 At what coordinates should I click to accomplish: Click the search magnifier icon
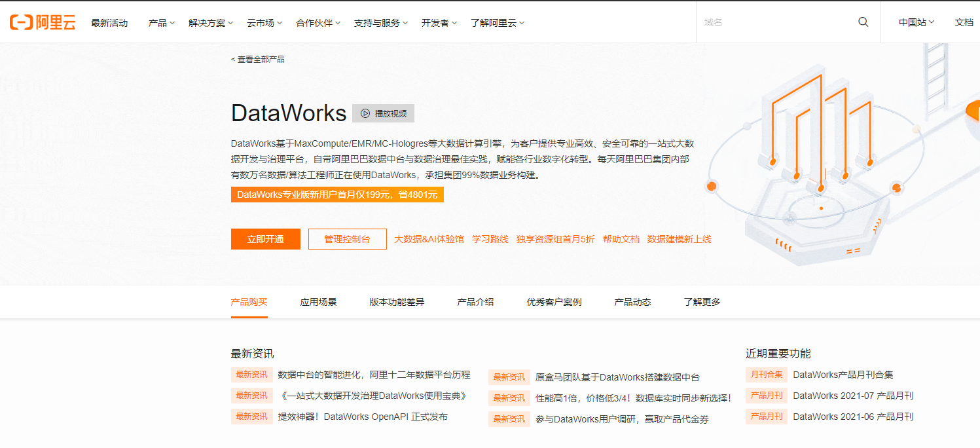pyautogui.click(x=863, y=22)
